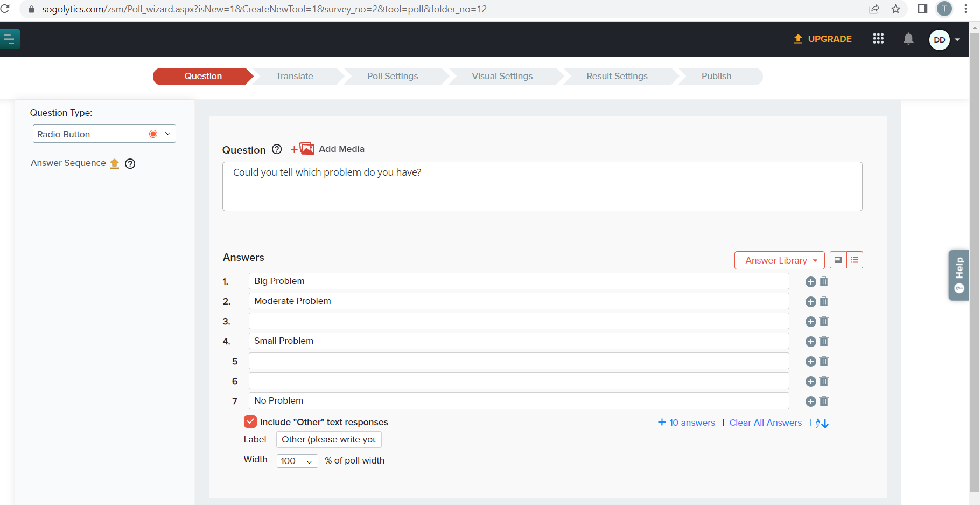Open the Help side tab
The image size is (980, 505).
coord(958,275)
